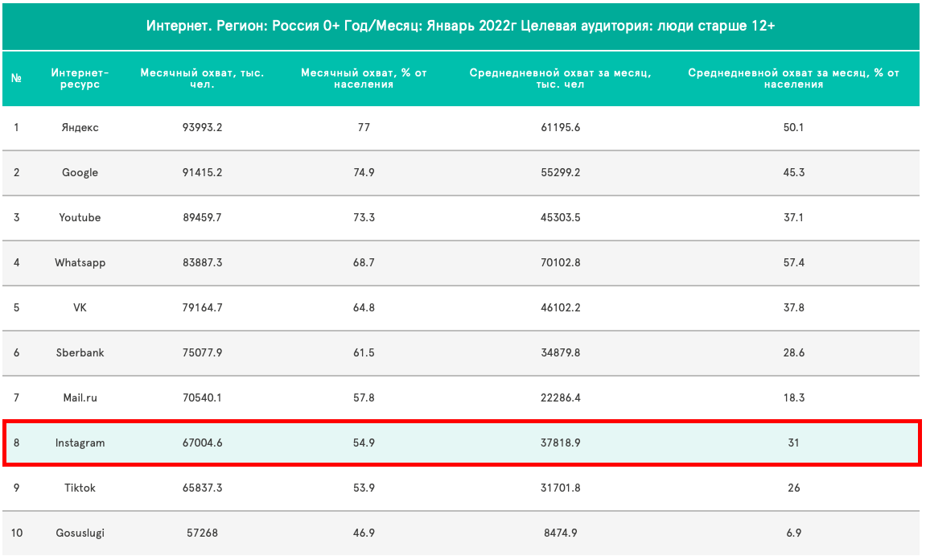The height and width of the screenshot is (560, 926).
Task: Click Youtube daily reach 45303.5
Action: click(x=561, y=217)
